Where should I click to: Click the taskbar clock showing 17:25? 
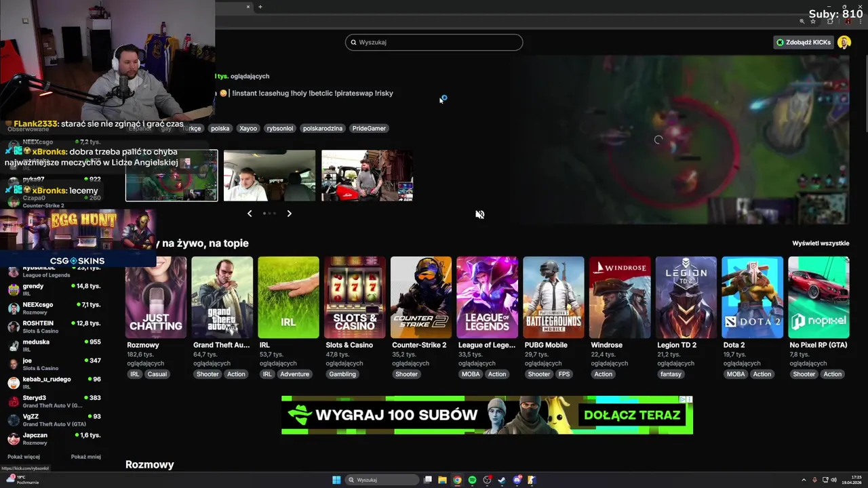tap(852, 480)
